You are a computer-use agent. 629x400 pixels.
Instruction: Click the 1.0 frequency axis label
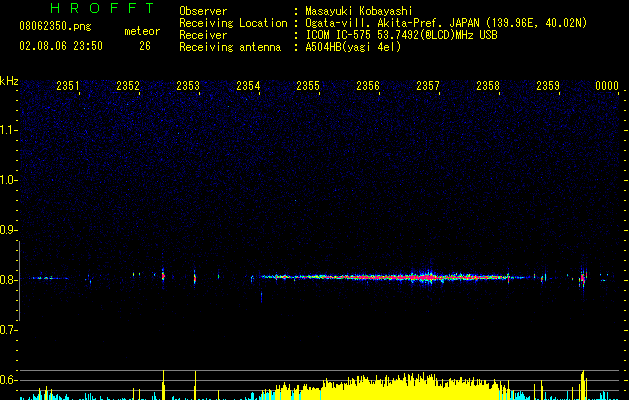coord(8,180)
